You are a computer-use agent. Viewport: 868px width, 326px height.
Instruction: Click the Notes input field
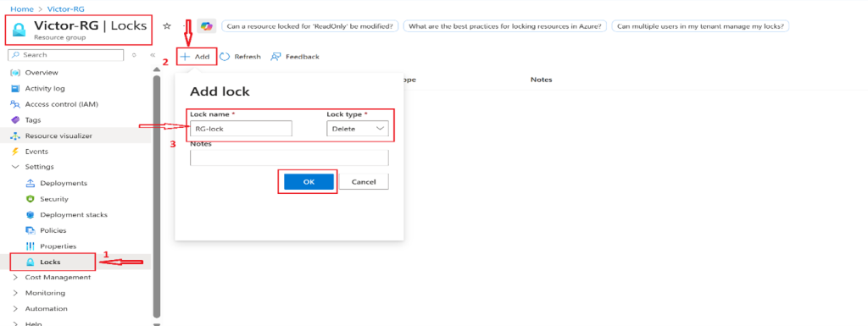point(289,158)
